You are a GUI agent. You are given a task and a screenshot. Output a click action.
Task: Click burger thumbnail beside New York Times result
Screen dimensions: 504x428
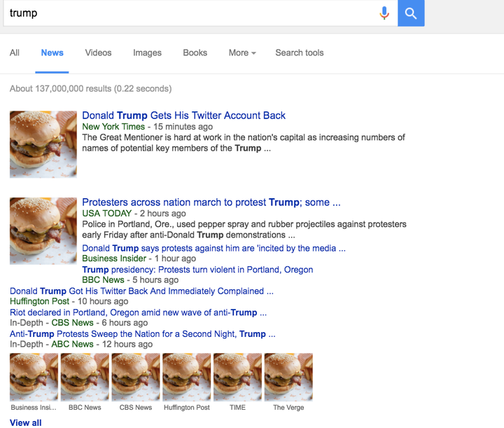point(43,144)
